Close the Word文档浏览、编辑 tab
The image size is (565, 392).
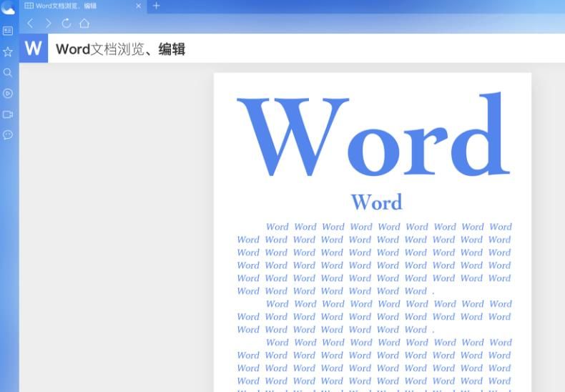coord(138,6)
